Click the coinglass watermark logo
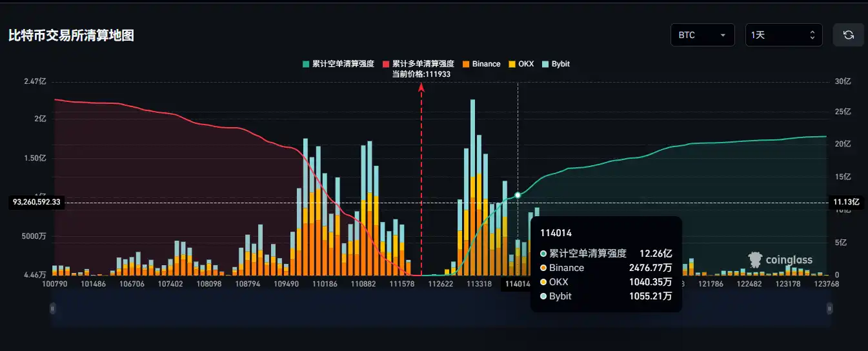The image size is (868, 351). [x=780, y=259]
